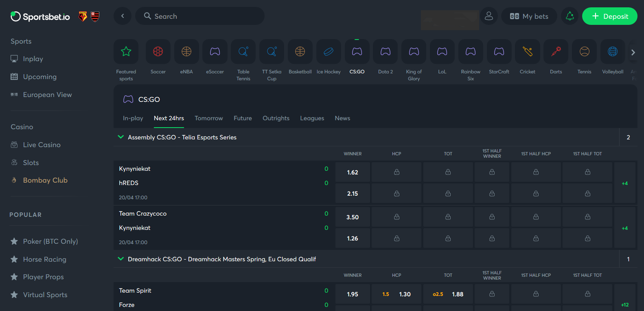The height and width of the screenshot is (311, 644).
Task: Expand +4 markets for Team Crazycoco match
Action: click(x=625, y=228)
